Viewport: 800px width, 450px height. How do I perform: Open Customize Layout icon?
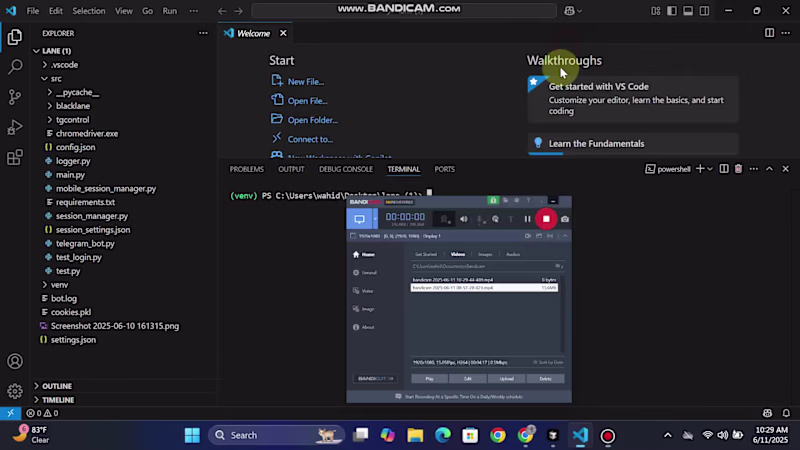656,11
